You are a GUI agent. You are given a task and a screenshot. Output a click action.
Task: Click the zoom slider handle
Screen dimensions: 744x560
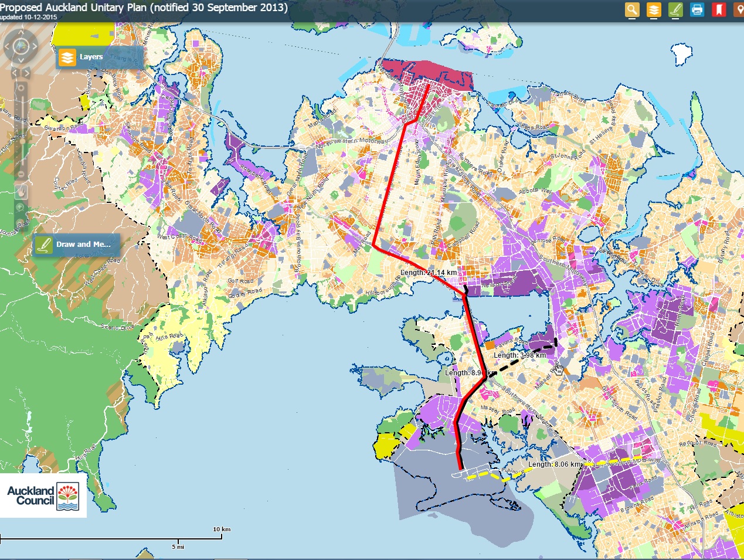coord(22,141)
